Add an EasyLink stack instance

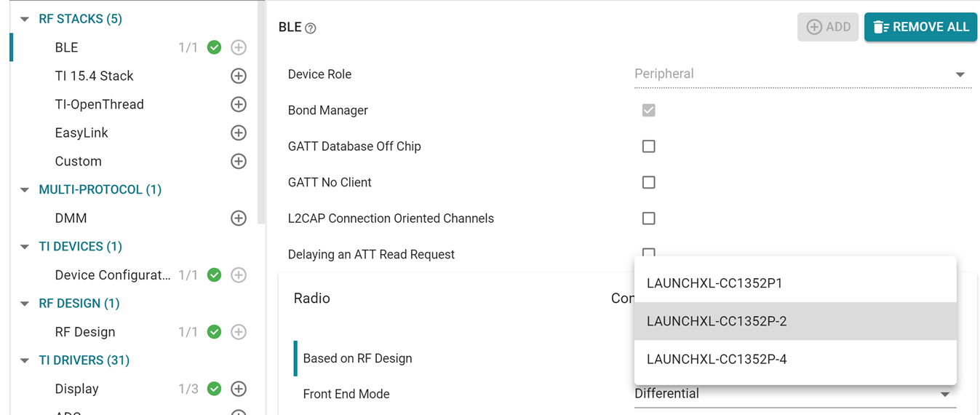click(x=238, y=133)
